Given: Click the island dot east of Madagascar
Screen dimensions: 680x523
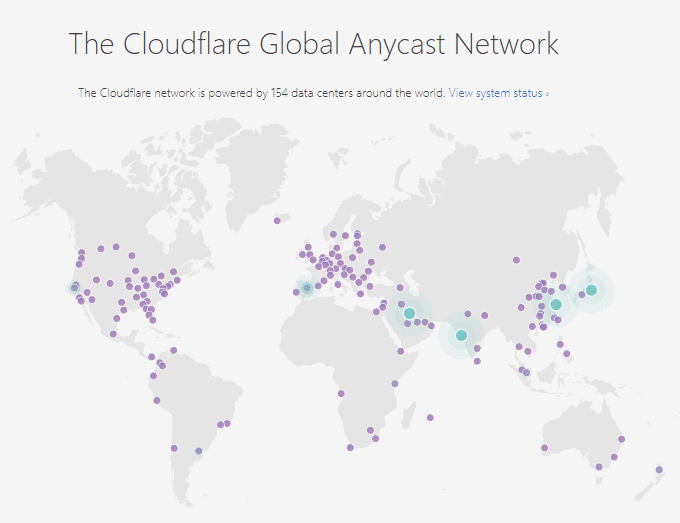Looking at the screenshot, I should tap(430, 418).
